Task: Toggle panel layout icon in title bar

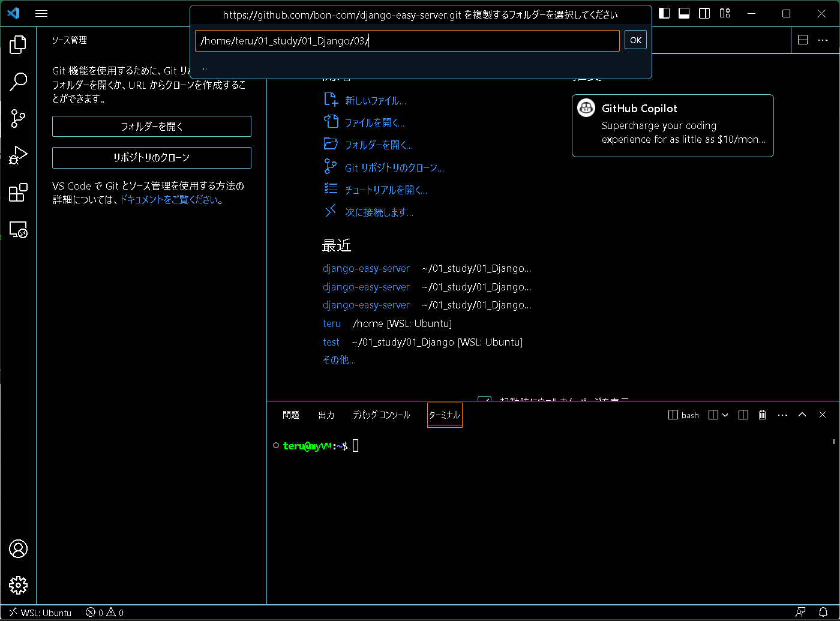Action: click(x=684, y=13)
